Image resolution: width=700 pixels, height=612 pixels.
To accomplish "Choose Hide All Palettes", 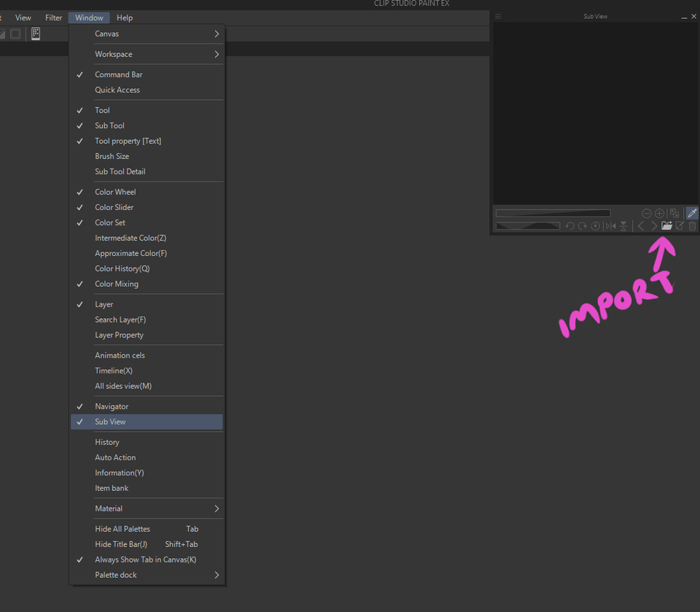I will (122, 529).
